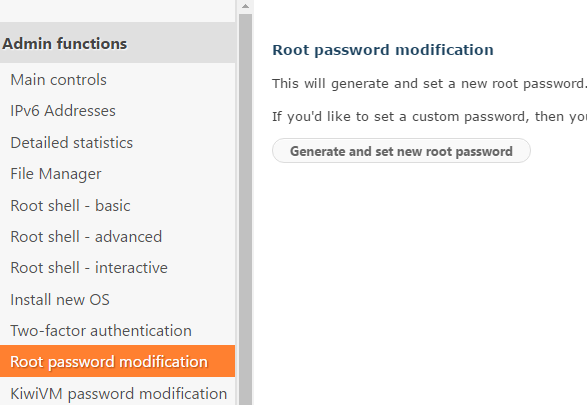Generate and set new root password
This screenshot has width=587, height=405.
click(x=401, y=151)
